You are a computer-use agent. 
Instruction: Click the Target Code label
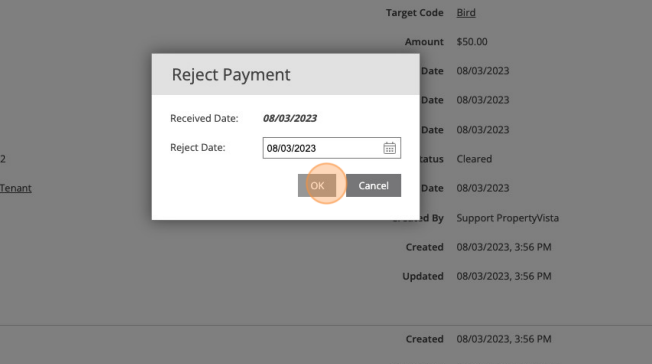[415, 13]
